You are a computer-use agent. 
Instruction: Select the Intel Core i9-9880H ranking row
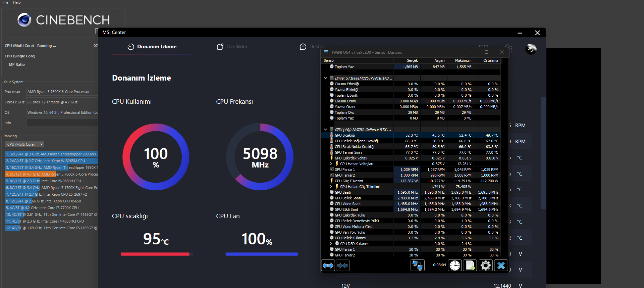coord(51,181)
